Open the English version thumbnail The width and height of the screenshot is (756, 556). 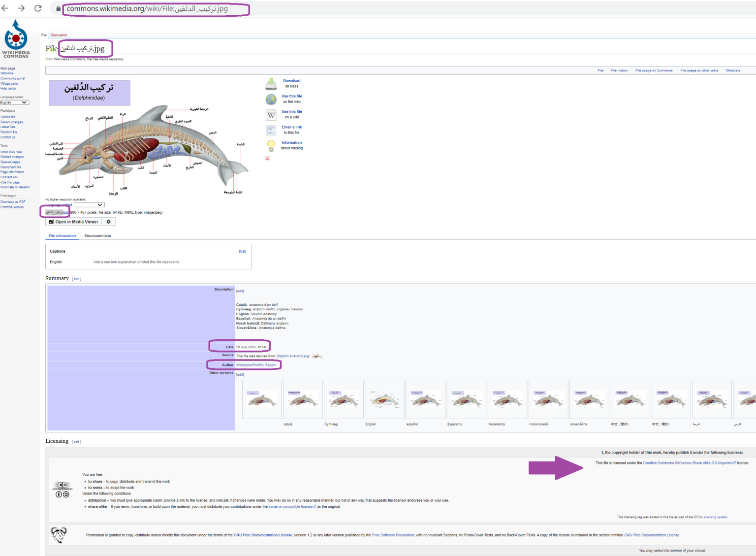[x=384, y=400]
